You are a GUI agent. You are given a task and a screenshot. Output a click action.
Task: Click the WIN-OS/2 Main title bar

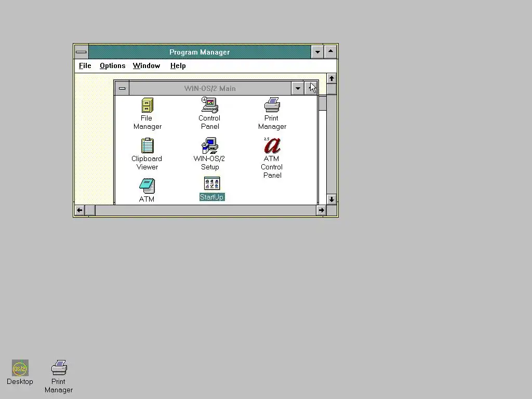tap(210, 88)
